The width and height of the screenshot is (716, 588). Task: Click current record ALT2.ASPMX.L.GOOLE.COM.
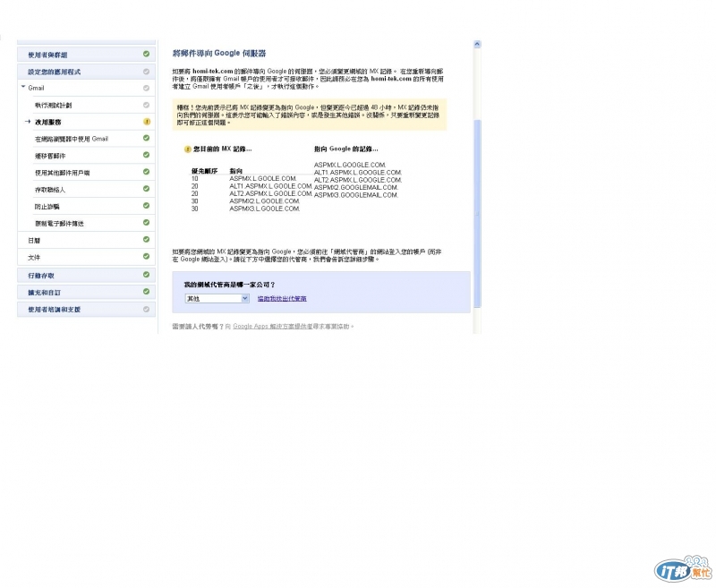coord(271,193)
